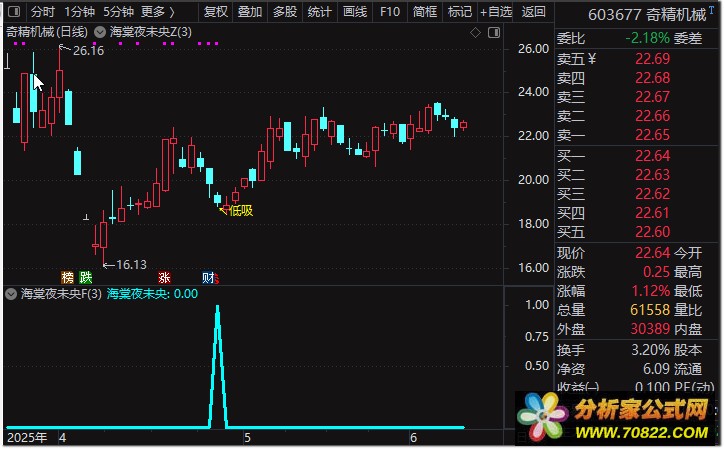Click the 2025年 date axis label
The height and width of the screenshot is (449, 725).
click(x=27, y=437)
